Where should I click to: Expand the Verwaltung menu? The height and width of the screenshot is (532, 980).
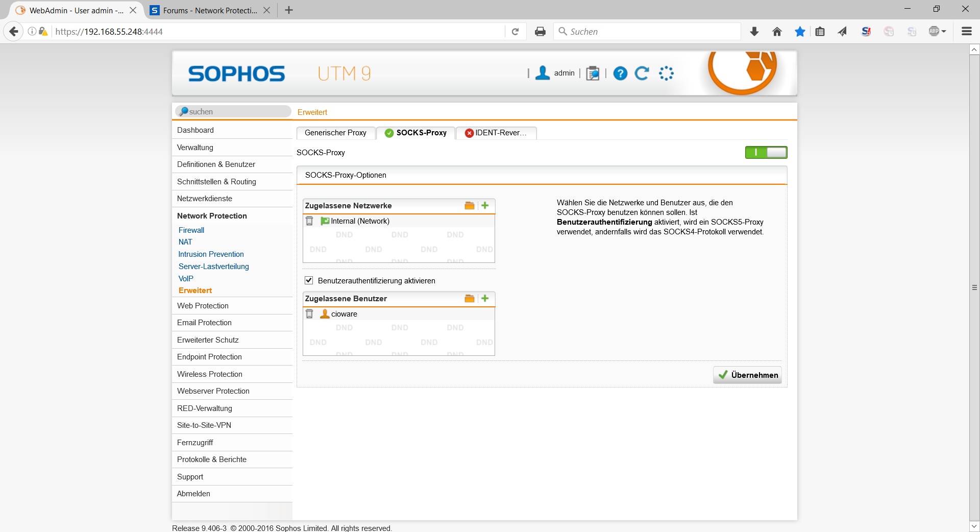click(x=232, y=148)
